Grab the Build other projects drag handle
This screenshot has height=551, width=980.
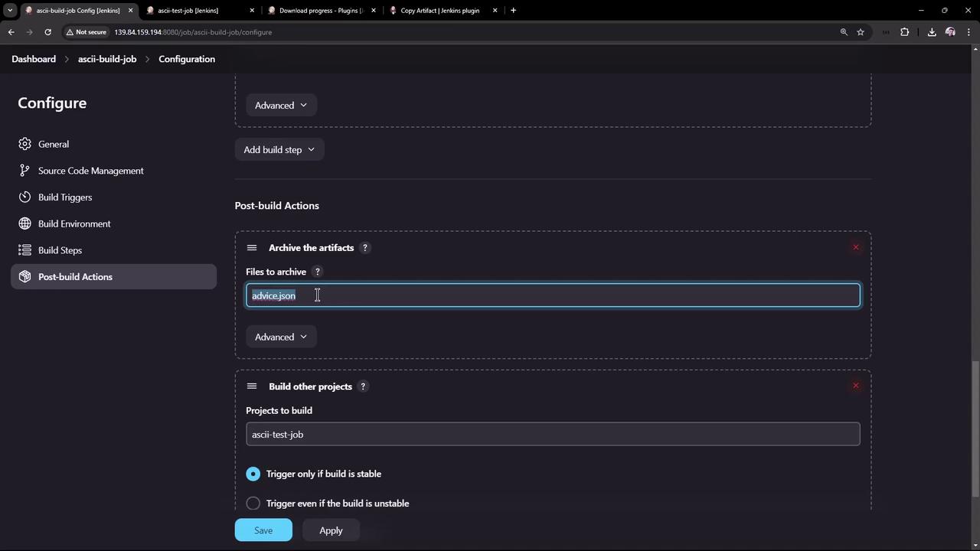click(252, 386)
